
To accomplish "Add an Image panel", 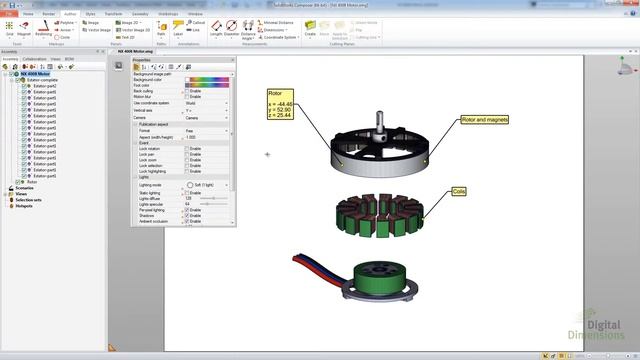I will coord(90,23).
